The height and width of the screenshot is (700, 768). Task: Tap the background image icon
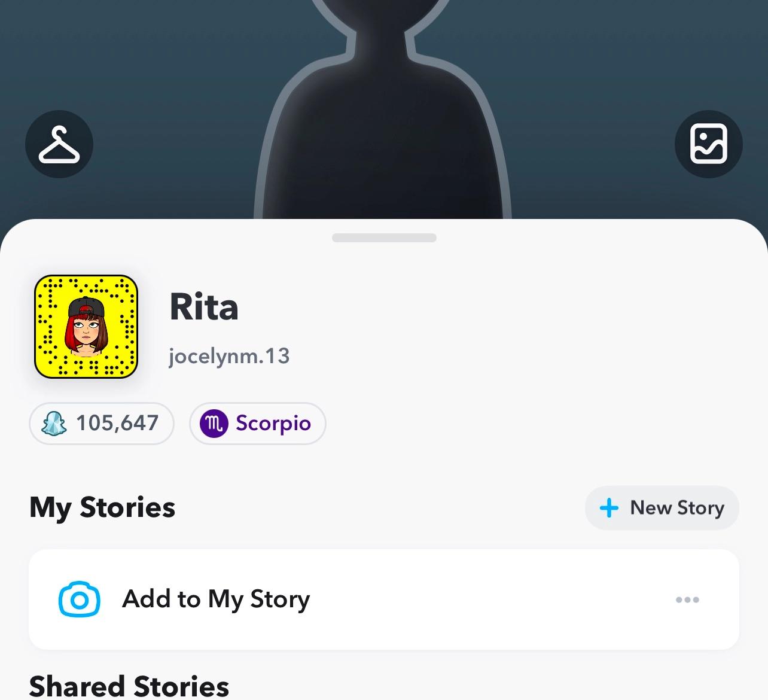pyautogui.click(x=709, y=144)
